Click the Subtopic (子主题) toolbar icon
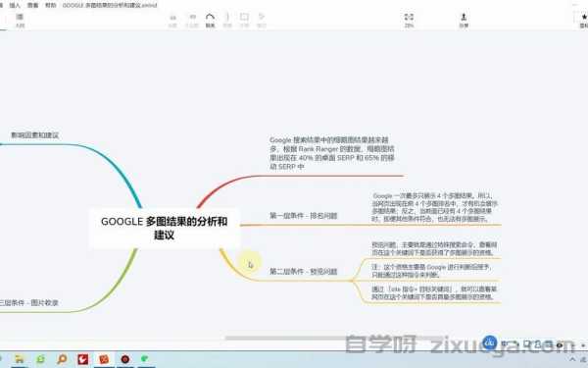 192,20
